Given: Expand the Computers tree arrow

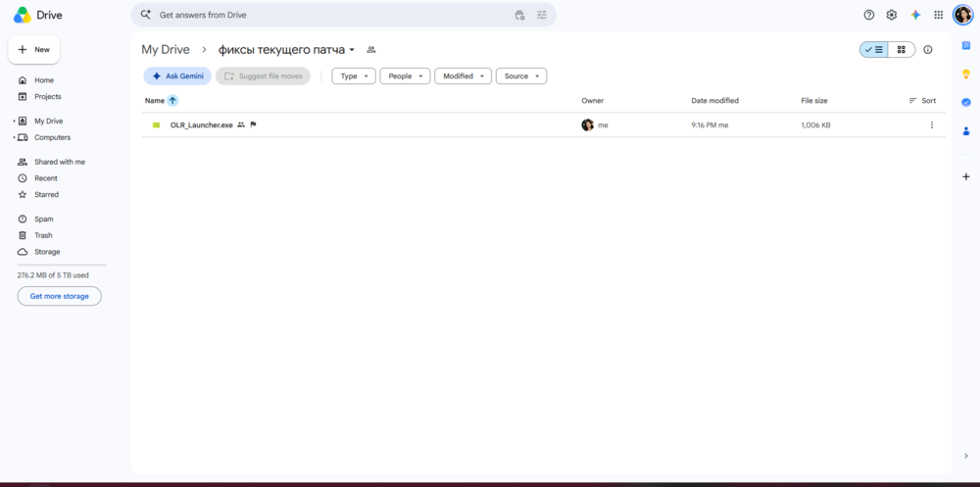Looking at the screenshot, I should tap(14, 137).
